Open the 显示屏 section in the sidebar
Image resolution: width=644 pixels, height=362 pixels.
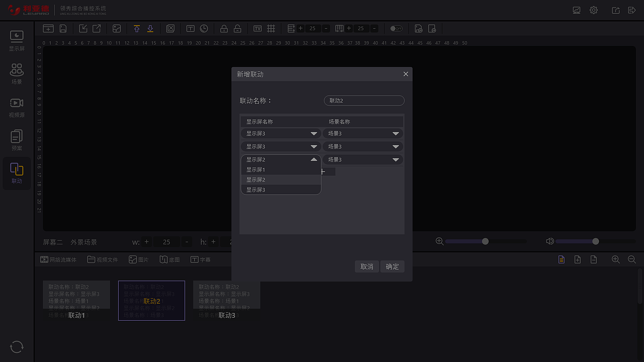(x=17, y=41)
